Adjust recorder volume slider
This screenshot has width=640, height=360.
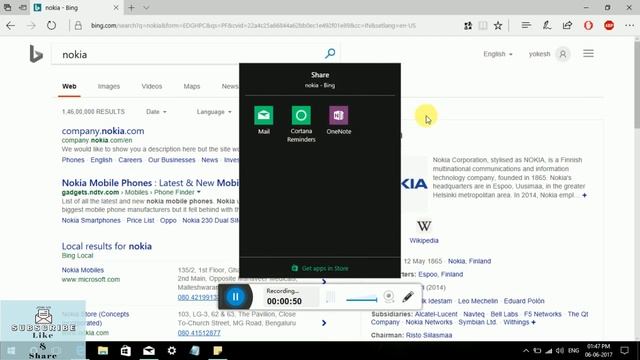point(362,299)
